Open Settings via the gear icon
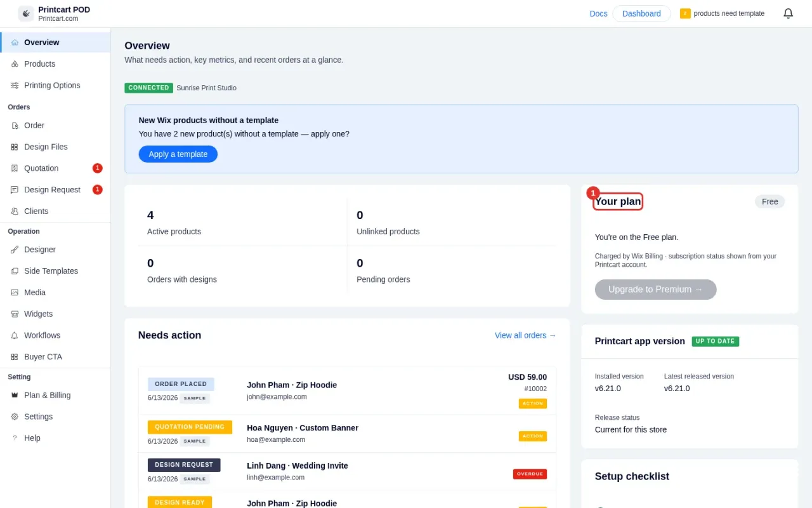Screen dimensions: 812x508 (x=15, y=417)
